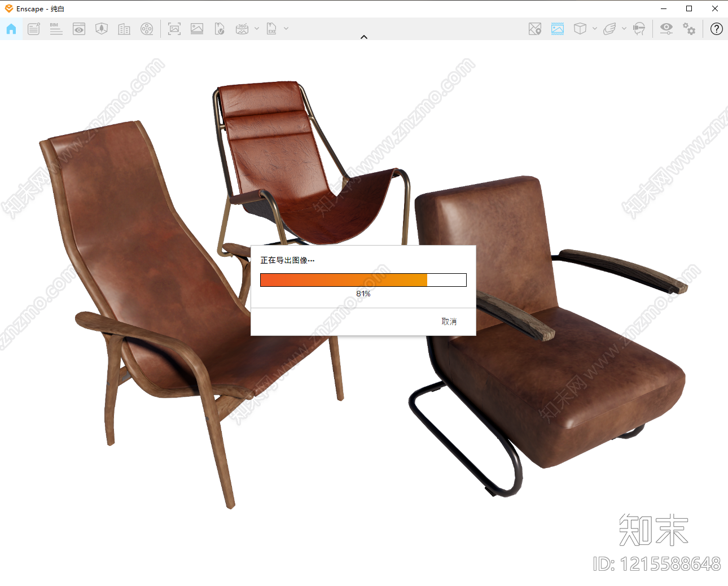Click the buildings icon in toolbar
728x586 pixels.
pyautogui.click(x=124, y=29)
